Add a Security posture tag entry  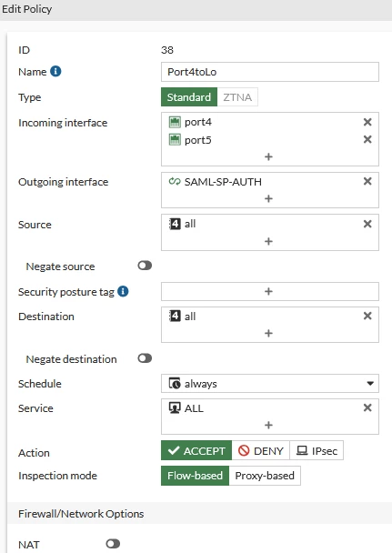[270, 291]
